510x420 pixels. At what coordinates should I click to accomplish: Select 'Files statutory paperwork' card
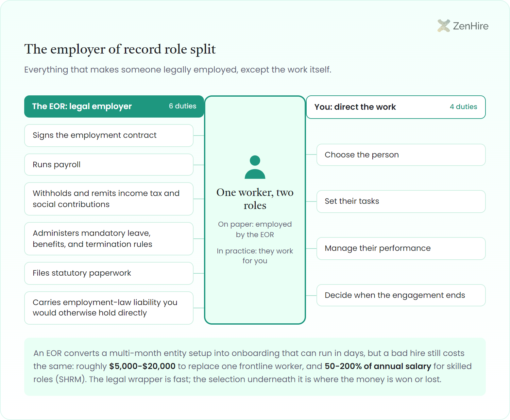[109, 273]
